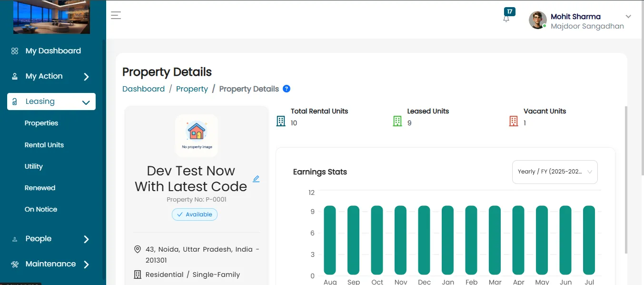Click the Jul earnings bar in chart
The image size is (644, 285).
[x=589, y=240]
